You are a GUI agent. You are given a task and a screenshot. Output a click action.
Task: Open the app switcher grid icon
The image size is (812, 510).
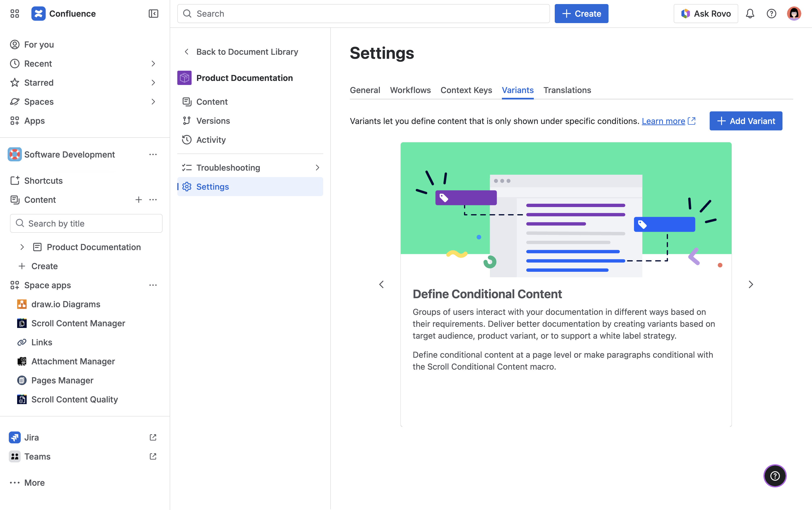point(15,14)
